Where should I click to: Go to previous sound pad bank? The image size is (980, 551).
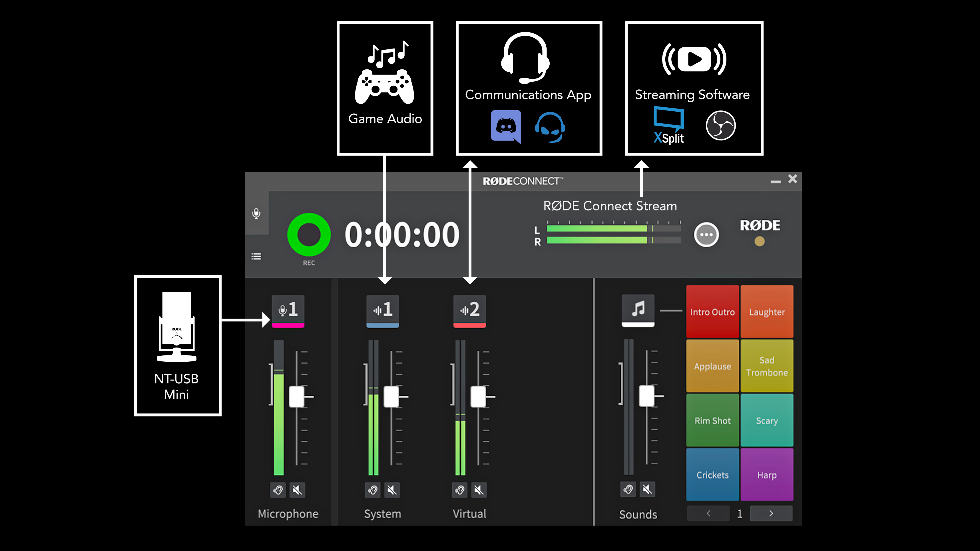[x=708, y=513]
